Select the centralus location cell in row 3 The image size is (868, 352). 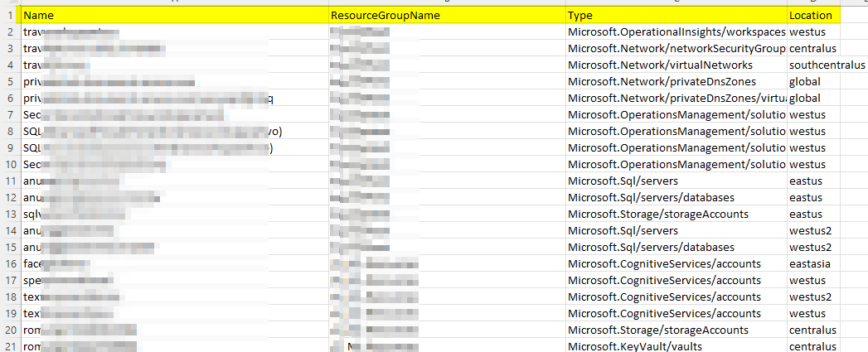click(814, 48)
